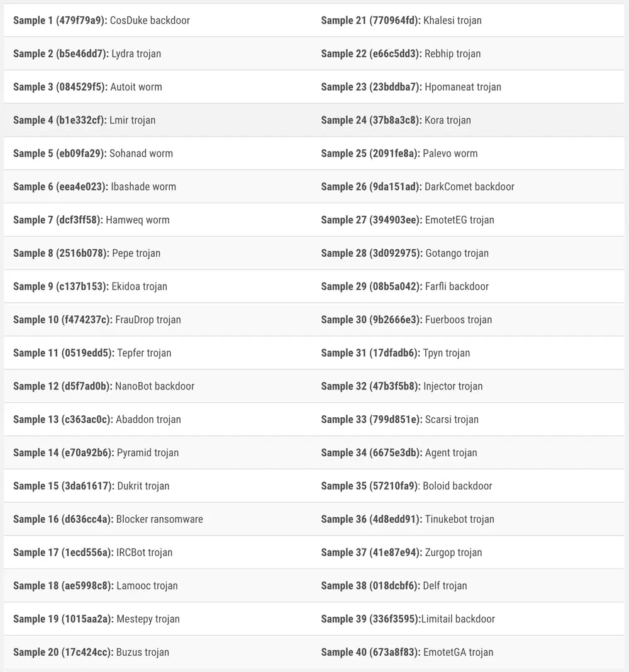Open Sample 10 FrauDrop trojan

pyautogui.click(x=97, y=320)
